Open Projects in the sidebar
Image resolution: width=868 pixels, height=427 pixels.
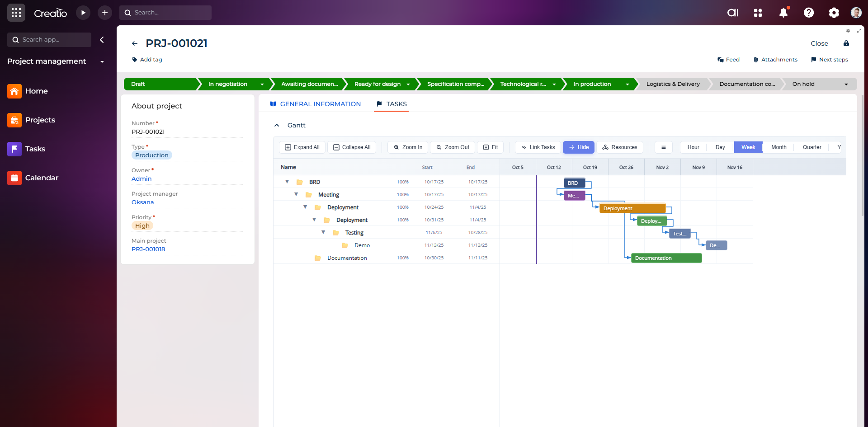40,120
